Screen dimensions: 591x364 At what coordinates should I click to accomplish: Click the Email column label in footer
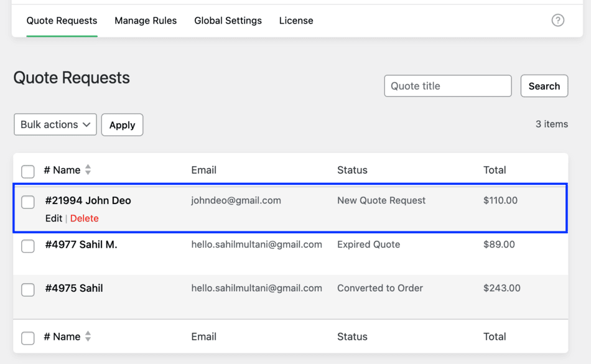point(203,337)
